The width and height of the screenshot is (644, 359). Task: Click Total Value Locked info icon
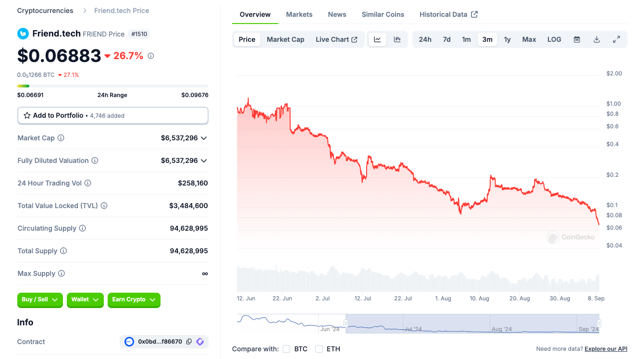coord(104,206)
